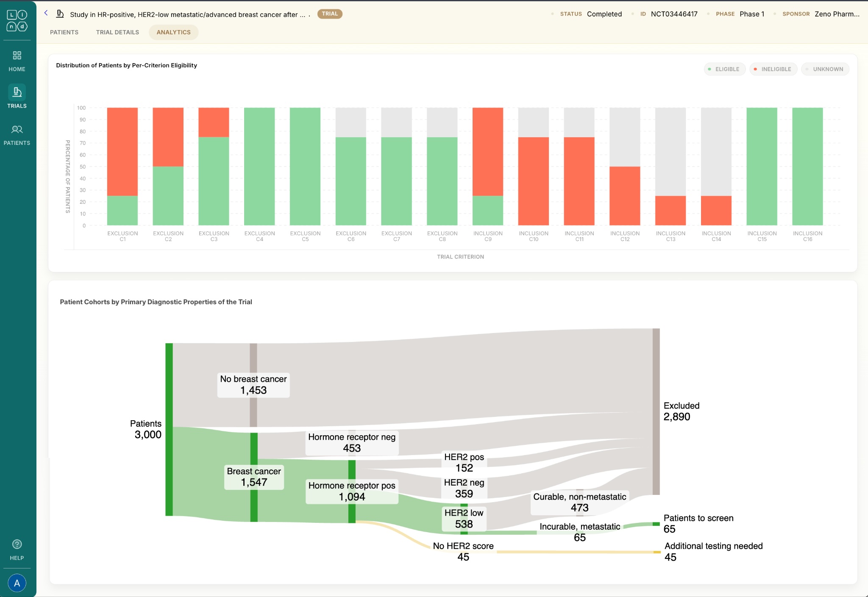Open the account avatar menu
The width and height of the screenshot is (868, 597).
[x=17, y=583]
